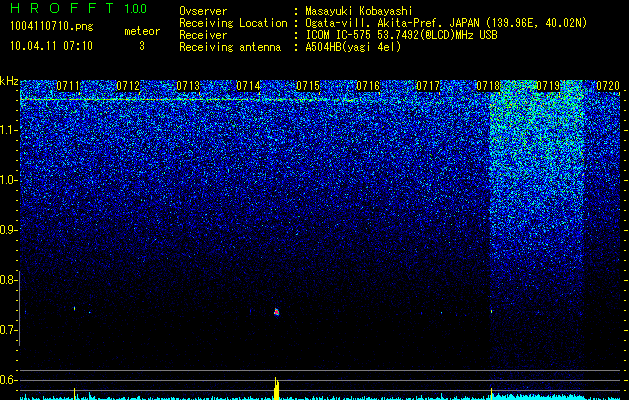The image size is (629, 400).
Task: Click the 'Receiver' field label
Action: 203,35
